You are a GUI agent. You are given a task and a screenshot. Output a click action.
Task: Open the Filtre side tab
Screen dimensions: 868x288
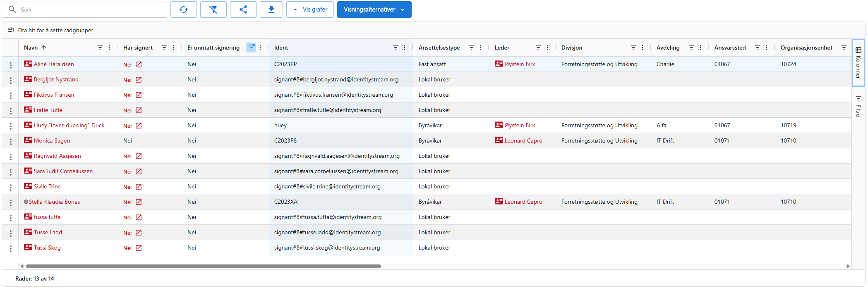coord(858,106)
